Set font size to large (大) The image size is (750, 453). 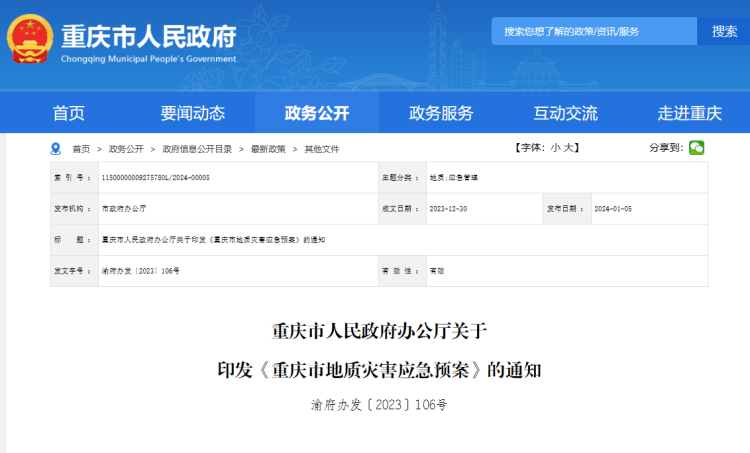tap(571, 148)
